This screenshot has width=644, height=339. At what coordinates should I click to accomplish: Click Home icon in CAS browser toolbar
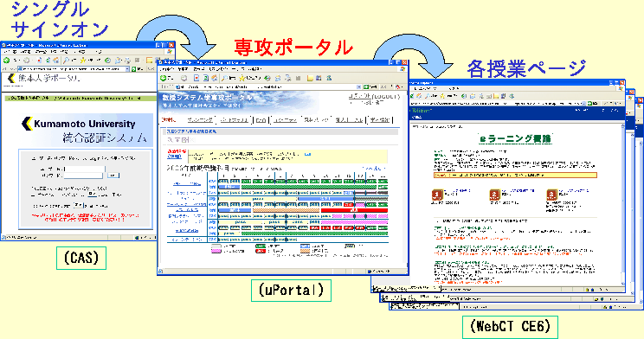(x=55, y=61)
